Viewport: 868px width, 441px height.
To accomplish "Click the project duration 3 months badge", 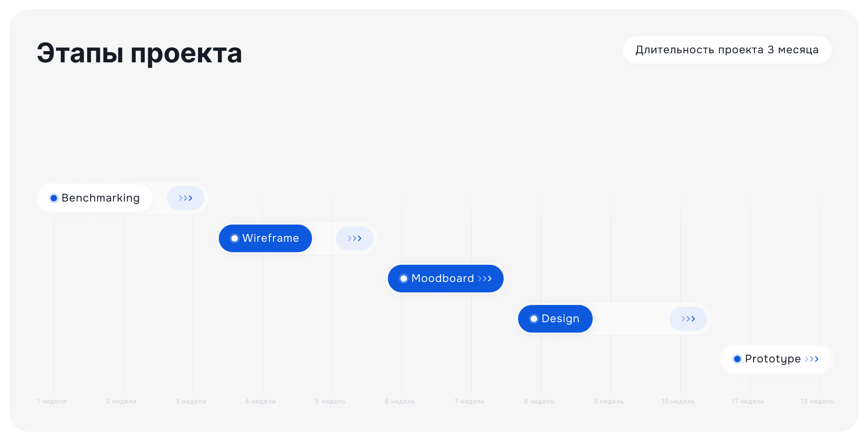I will point(727,50).
